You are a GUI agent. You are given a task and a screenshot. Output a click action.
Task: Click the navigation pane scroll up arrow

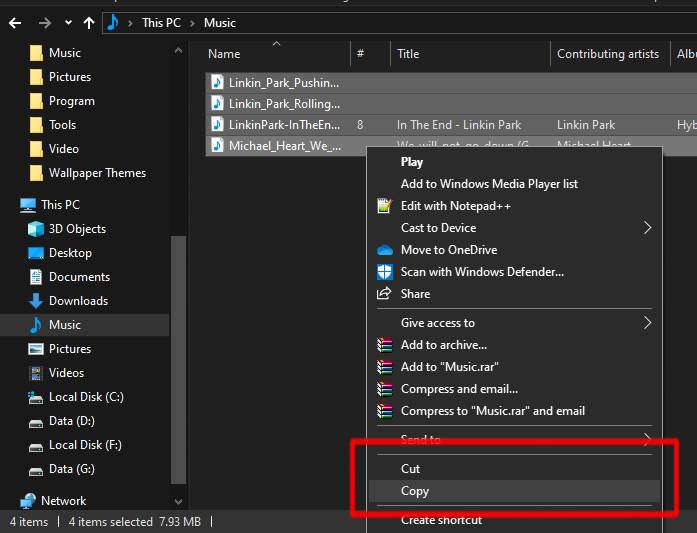click(x=178, y=51)
